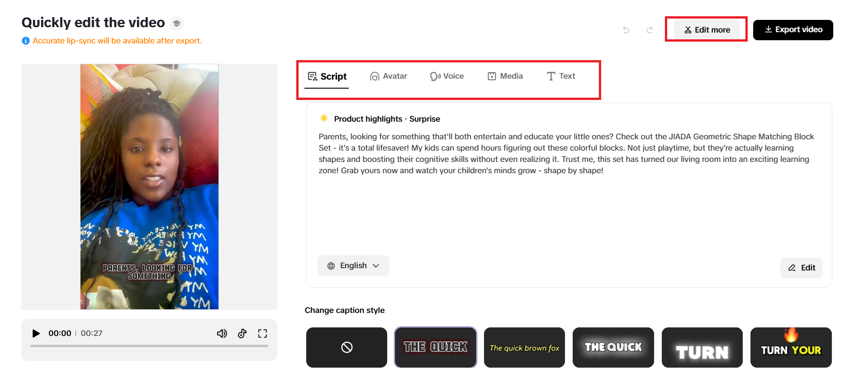Click the Export video button
This screenshot has width=868, height=369.
pos(793,29)
